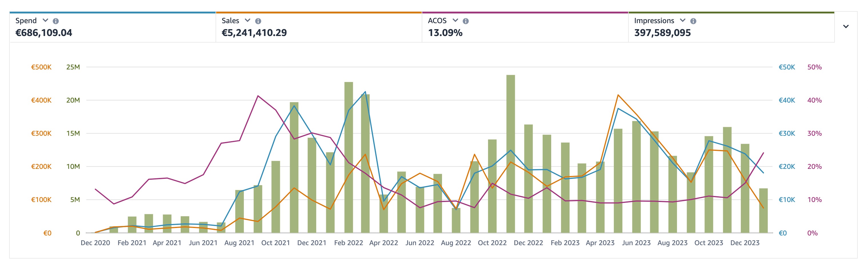
Task: Select the ACOS value 13.09%
Action: click(445, 33)
